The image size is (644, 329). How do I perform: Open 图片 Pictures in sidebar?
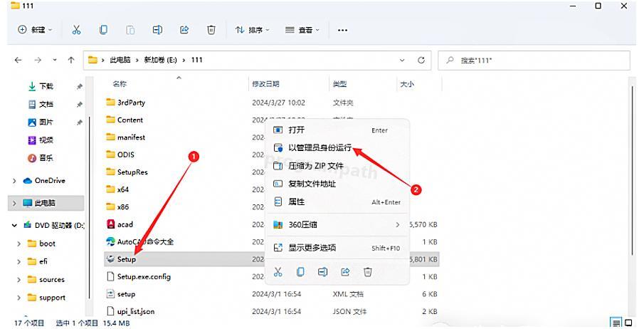coord(46,122)
